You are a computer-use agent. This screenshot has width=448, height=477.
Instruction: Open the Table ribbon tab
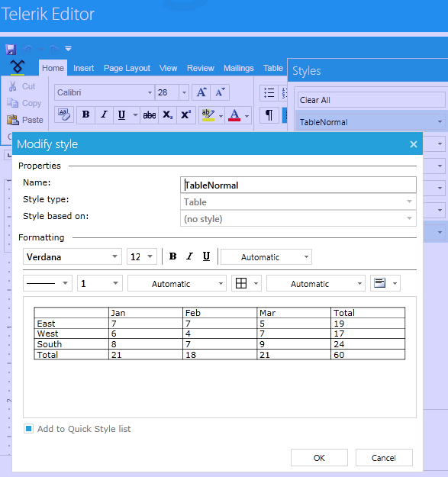pyautogui.click(x=273, y=68)
